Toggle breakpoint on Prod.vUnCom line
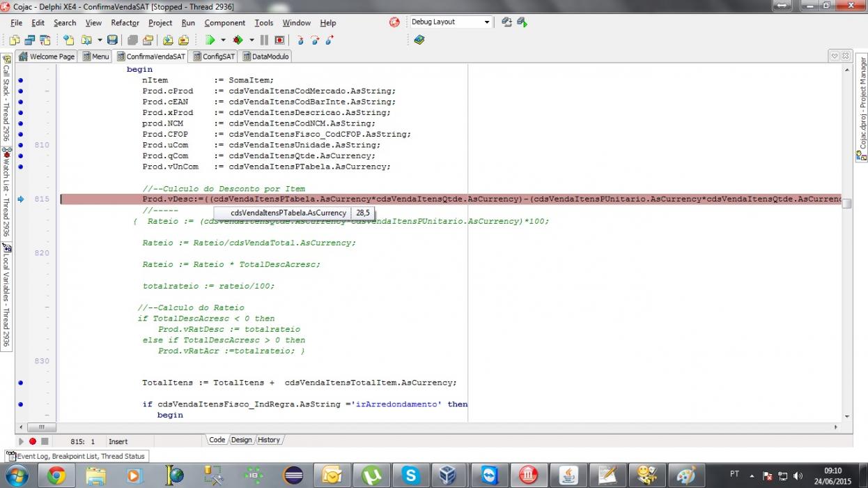This screenshot has width=868, height=488. click(x=21, y=167)
